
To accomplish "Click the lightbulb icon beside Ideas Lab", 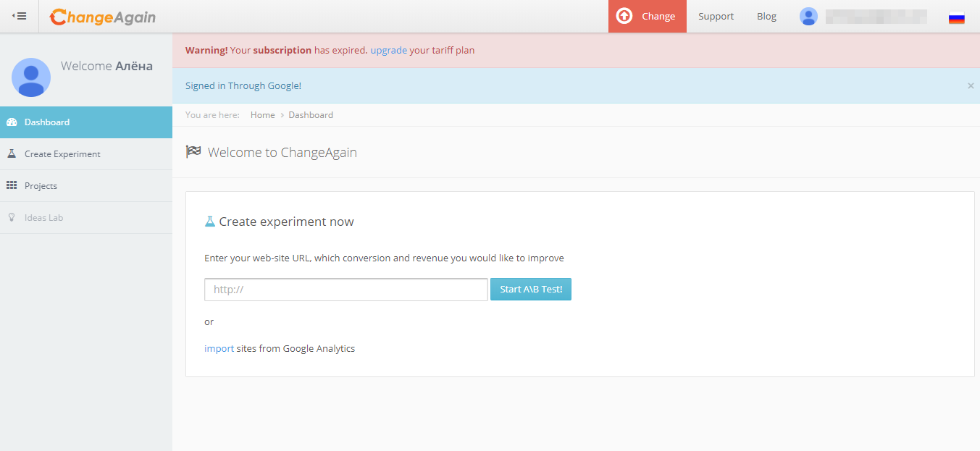I will (x=12, y=217).
